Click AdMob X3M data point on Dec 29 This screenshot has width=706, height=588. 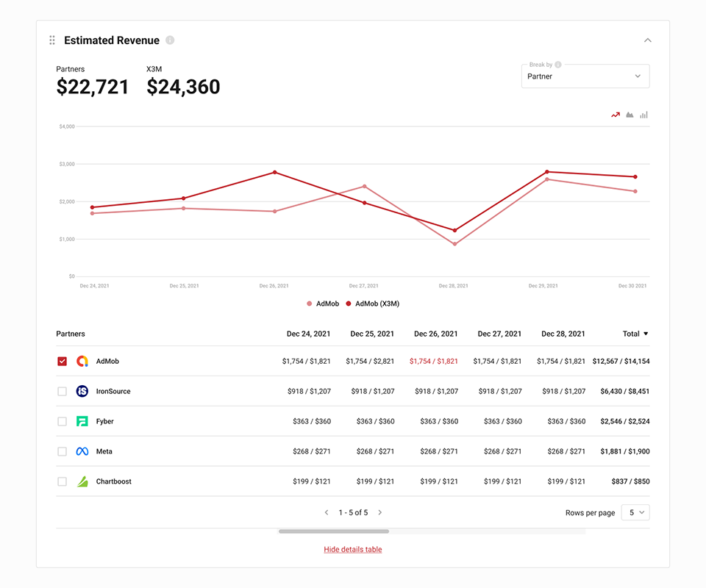[x=547, y=172]
